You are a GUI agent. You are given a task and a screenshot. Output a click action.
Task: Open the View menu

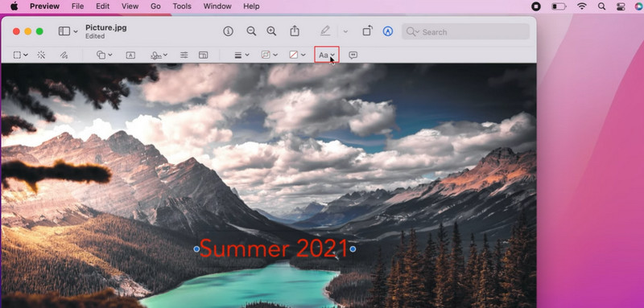click(x=130, y=6)
